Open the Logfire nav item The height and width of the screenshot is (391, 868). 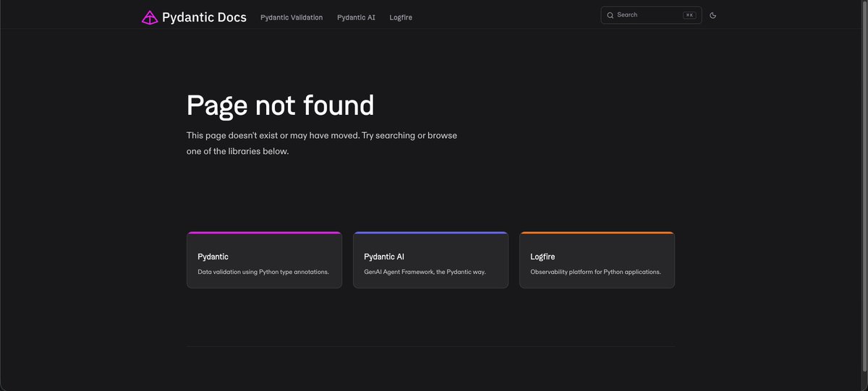pos(401,17)
